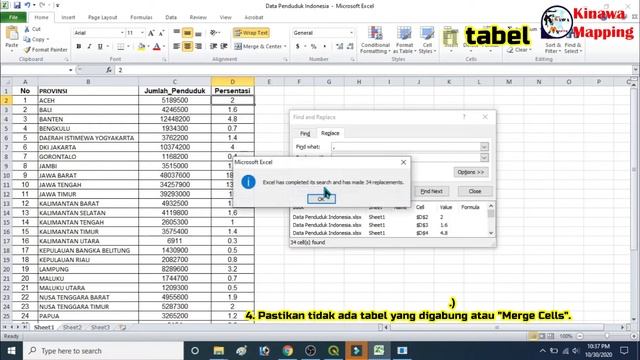The image size is (640, 360).
Task: Switch to the Data ribbon tab
Action: coord(171,18)
